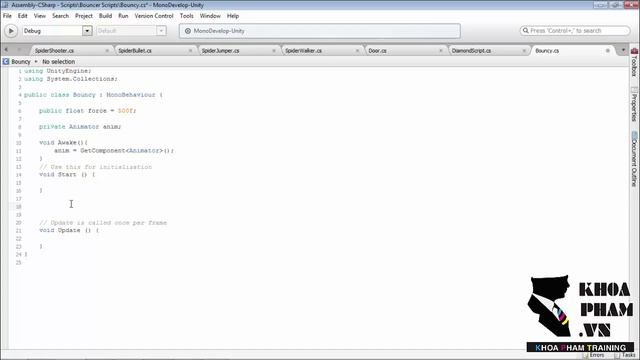Start debugging with the Run play button

coord(11,31)
